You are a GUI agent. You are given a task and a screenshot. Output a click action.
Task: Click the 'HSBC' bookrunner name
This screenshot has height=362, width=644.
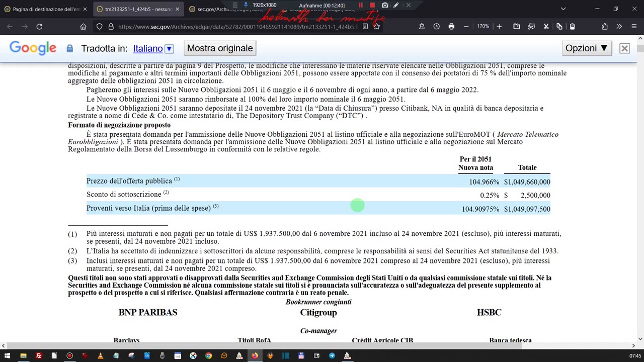pos(489,312)
